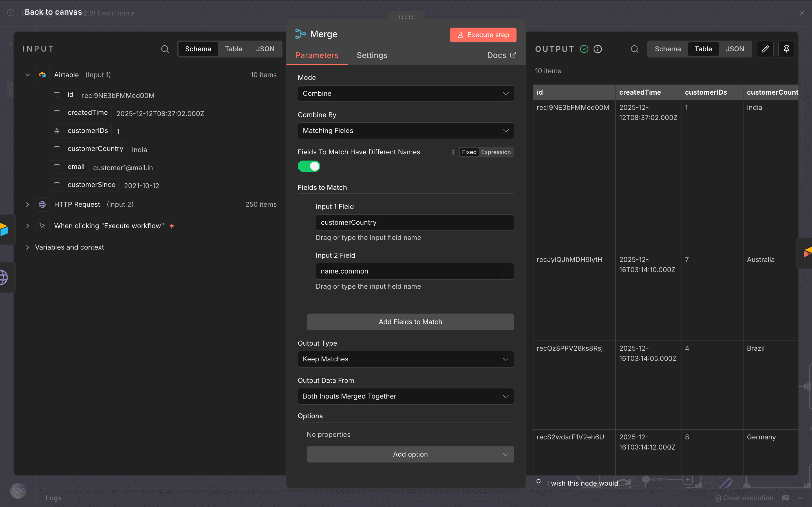Screen dimensions: 812x507
Task: Pin the output data with pin icon
Action: (x=786, y=49)
